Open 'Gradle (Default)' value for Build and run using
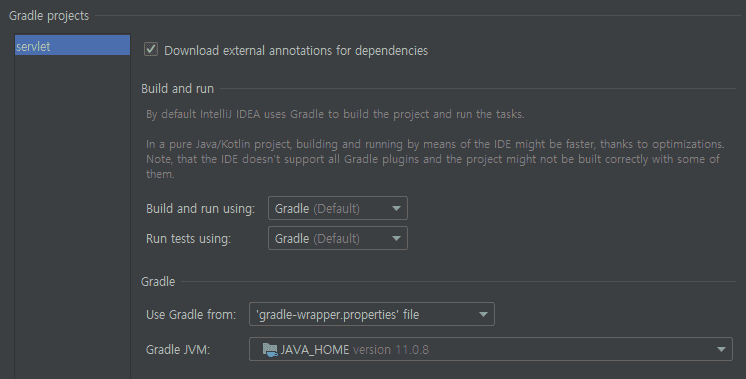Image resolution: width=746 pixels, height=379 pixels. point(338,208)
